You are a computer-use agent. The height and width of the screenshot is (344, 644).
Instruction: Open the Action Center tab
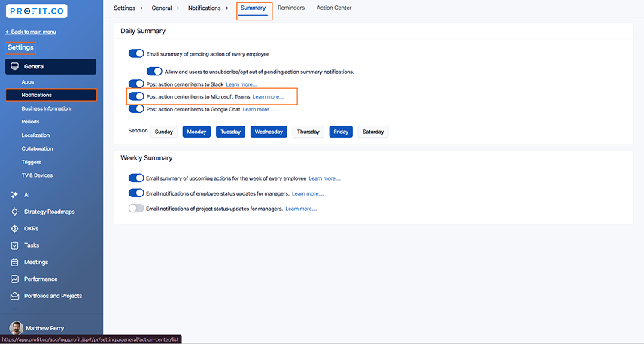pyautogui.click(x=334, y=8)
